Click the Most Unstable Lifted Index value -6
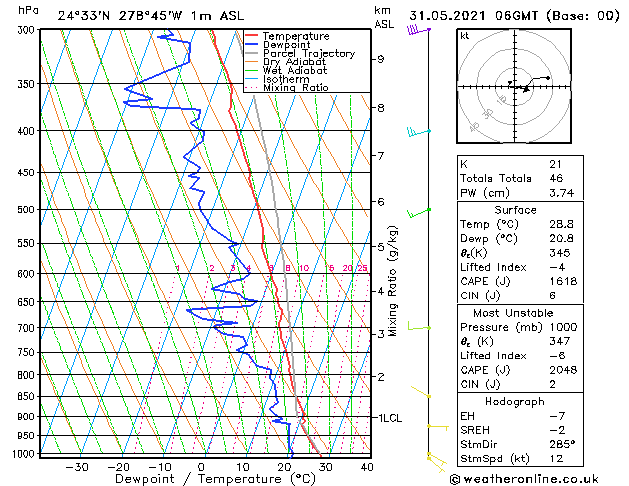This screenshot has width=629, height=486. 557,356
